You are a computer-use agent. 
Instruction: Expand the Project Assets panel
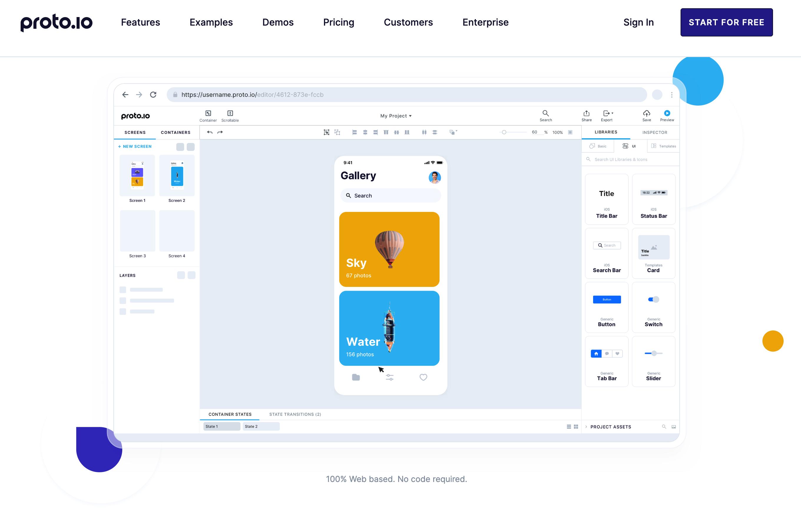point(586,427)
